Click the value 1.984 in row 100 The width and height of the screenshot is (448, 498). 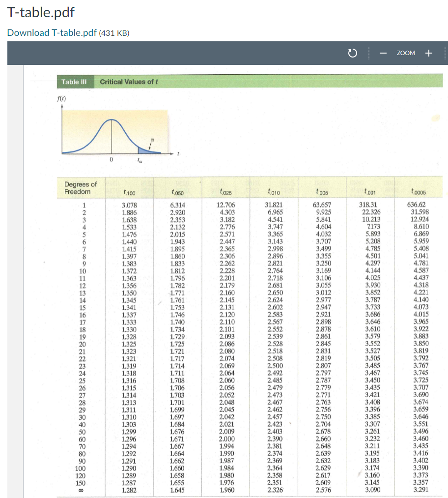click(227, 468)
